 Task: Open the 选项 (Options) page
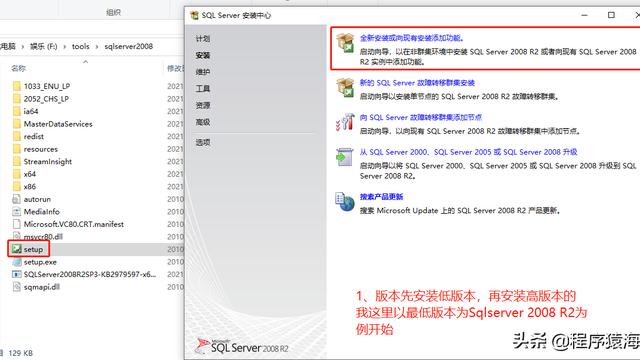[202, 142]
